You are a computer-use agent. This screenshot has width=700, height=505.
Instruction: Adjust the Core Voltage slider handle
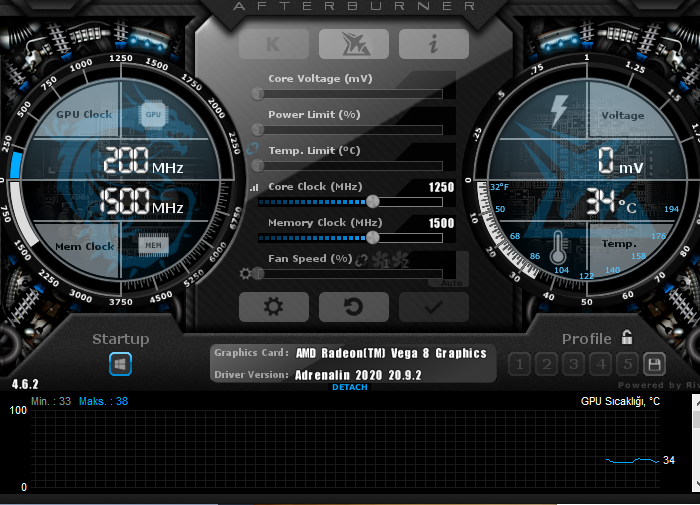[258, 94]
